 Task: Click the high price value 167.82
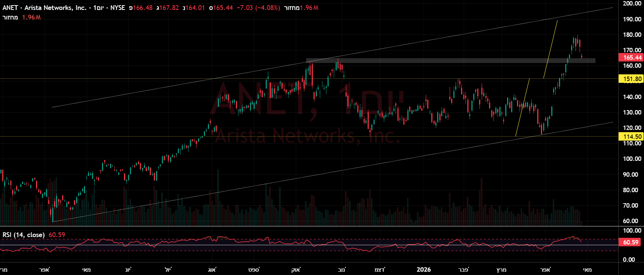click(169, 8)
